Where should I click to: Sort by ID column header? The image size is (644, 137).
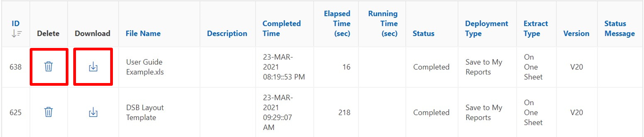[x=16, y=23]
